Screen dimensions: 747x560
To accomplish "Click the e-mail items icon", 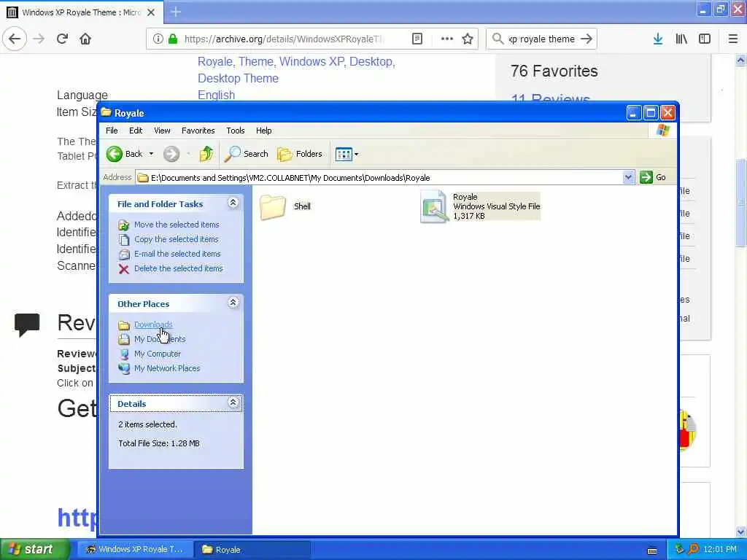I will pos(124,254).
